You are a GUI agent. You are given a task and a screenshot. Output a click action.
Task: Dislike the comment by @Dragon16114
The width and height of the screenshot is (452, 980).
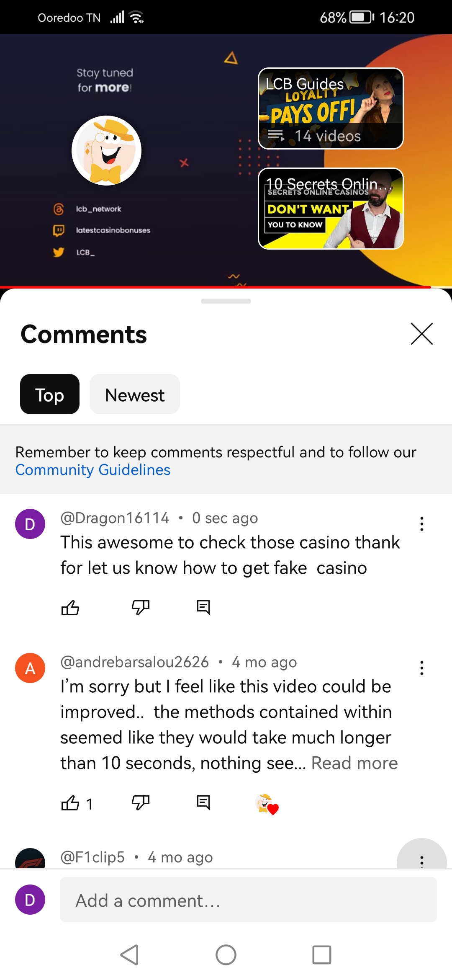[x=141, y=607]
